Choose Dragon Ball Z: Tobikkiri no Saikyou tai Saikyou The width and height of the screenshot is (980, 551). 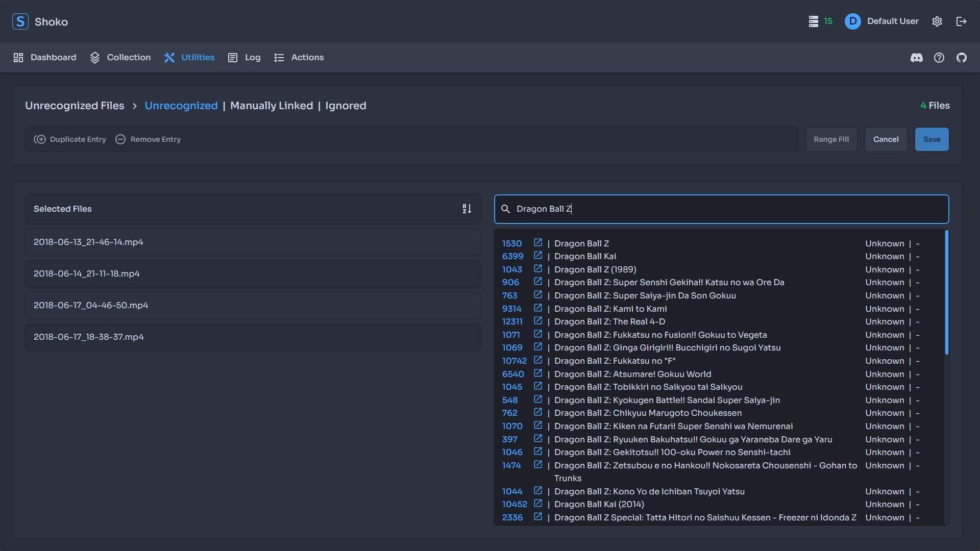[x=648, y=387]
